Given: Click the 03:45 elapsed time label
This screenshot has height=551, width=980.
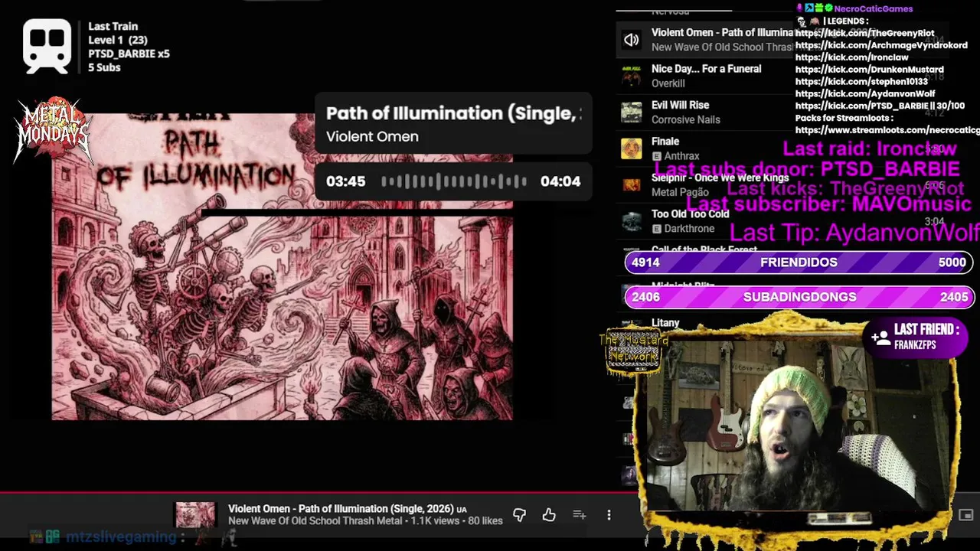Looking at the screenshot, I should coord(345,181).
